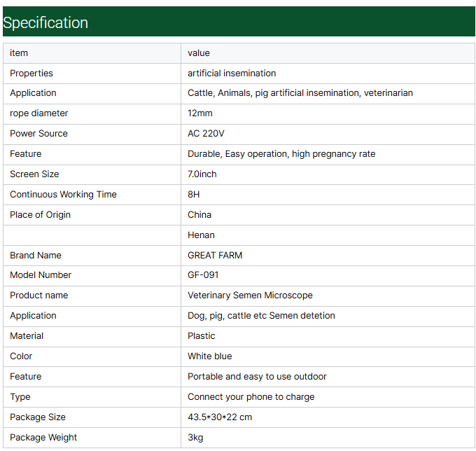Select 'Dog, pig, cattle etc Semen detetion' value
Image resolution: width=476 pixels, height=451 pixels.
point(261,316)
